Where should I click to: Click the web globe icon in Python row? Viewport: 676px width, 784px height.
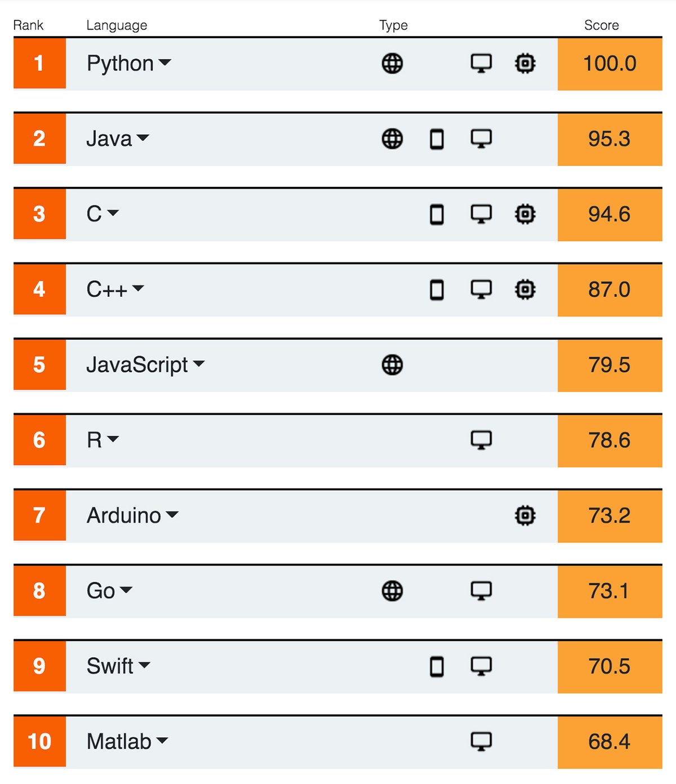[392, 64]
